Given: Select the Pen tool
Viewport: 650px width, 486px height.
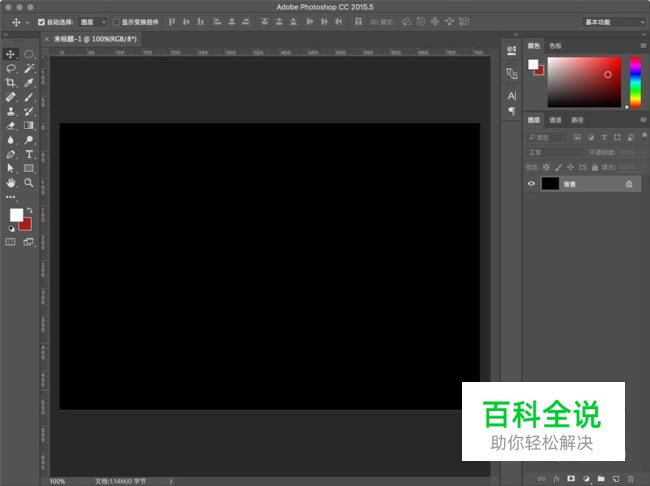Looking at the screenshot, I should point(11,155).
